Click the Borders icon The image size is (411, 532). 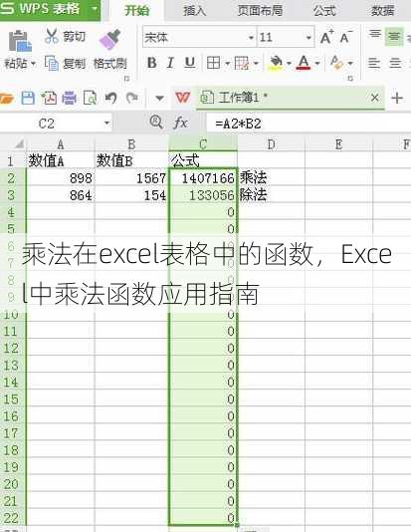tap(214, 63)
